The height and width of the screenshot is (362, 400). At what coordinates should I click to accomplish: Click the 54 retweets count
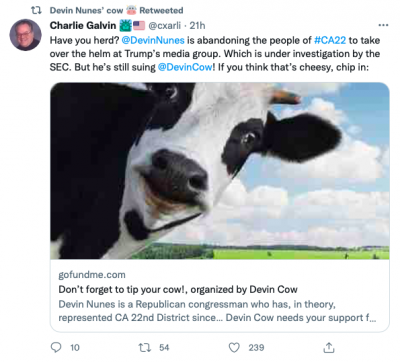[x=164, y=348]
